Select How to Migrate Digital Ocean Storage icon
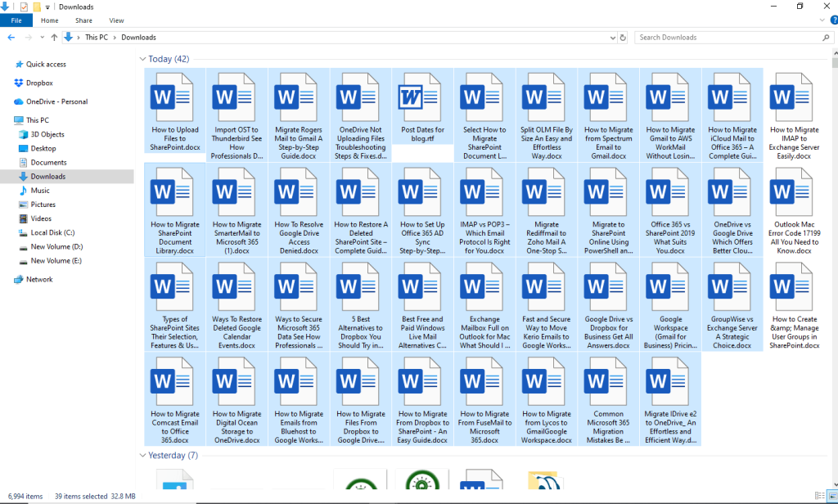Image resolution: width=838 pixels, height=504 pixels. 233,381
